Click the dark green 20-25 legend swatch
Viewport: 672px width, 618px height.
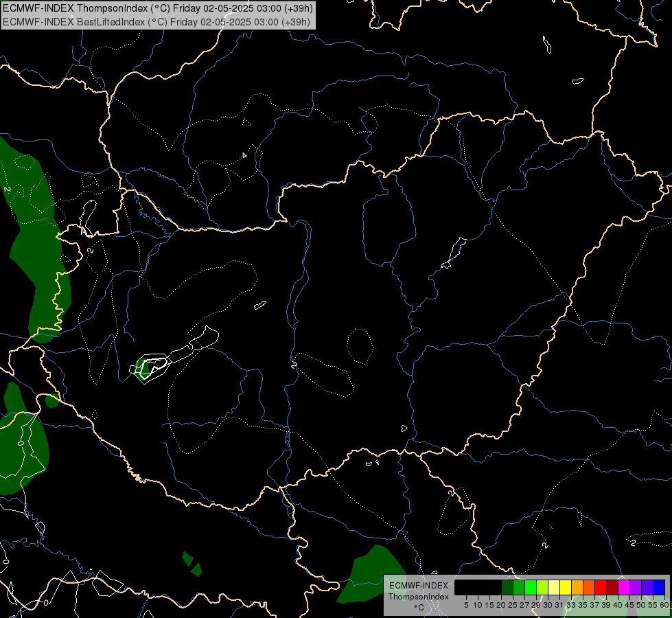coord(507,588)
